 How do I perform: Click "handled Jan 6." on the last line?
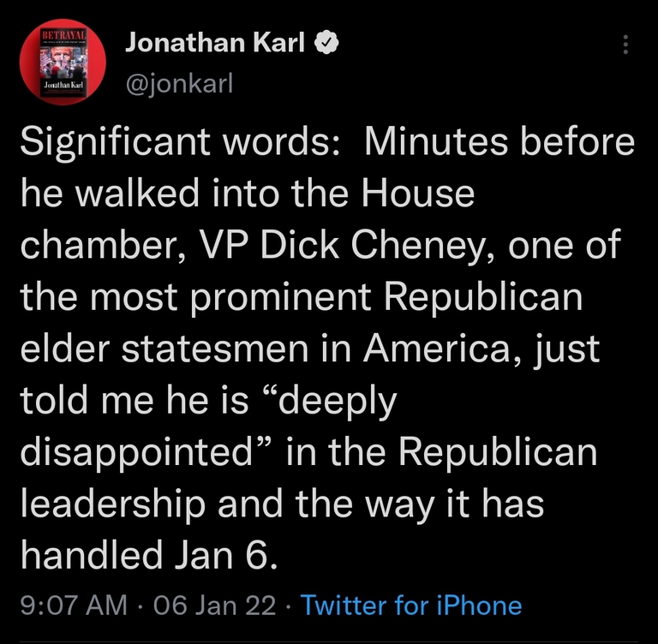(149, 555)
